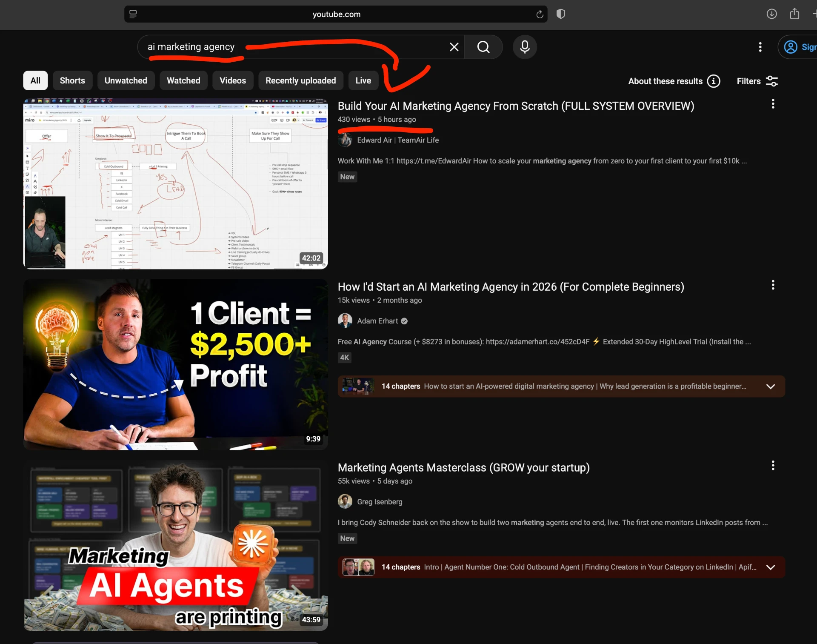Visit Adam Erhart channel name
Image resolution: width=817 pixels, height=644 pixels.
point(377,321)
